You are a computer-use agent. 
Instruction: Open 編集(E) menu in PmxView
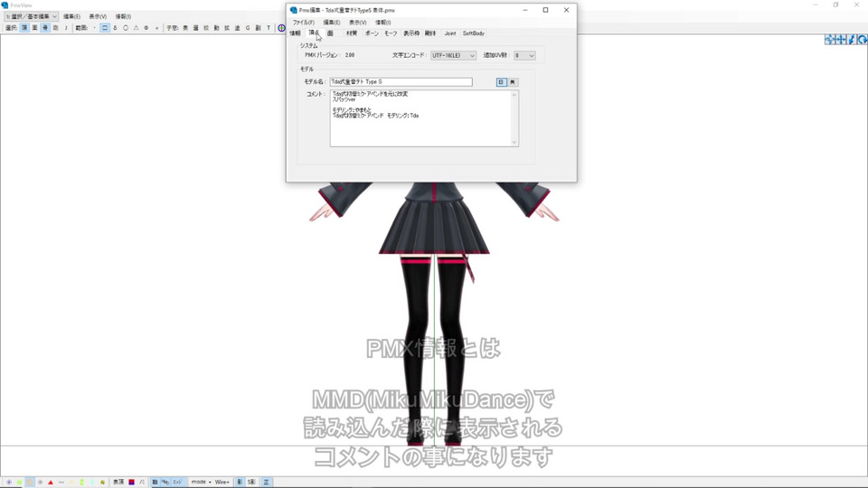click(71, 16)
